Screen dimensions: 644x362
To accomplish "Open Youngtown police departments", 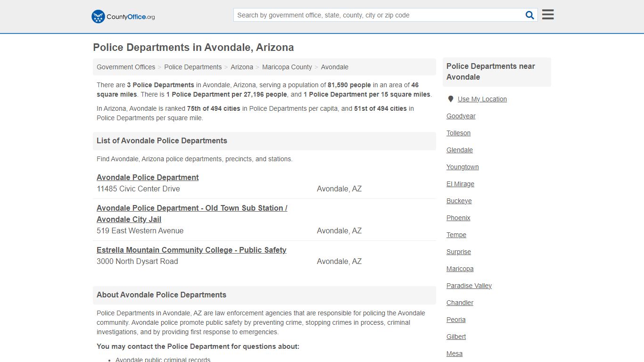I will [462, 167].
